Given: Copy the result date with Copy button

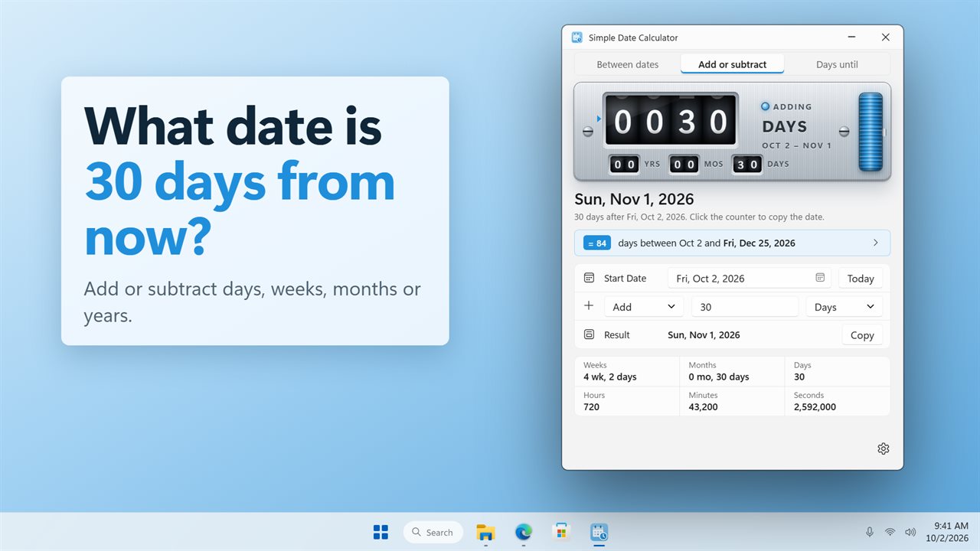Looking at the screenshot, I should [x=862, y=335].
